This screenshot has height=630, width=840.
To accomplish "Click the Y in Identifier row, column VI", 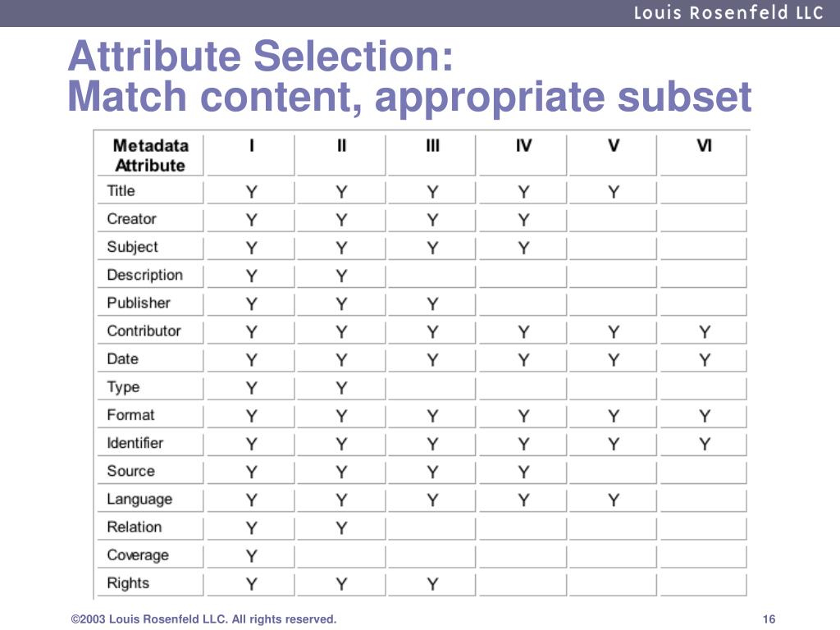I will 705,444.
